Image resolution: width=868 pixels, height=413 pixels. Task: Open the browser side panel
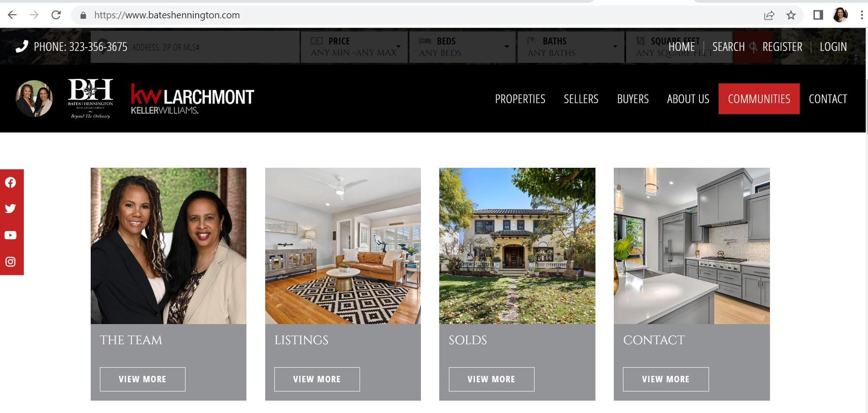tap(818, 15)
